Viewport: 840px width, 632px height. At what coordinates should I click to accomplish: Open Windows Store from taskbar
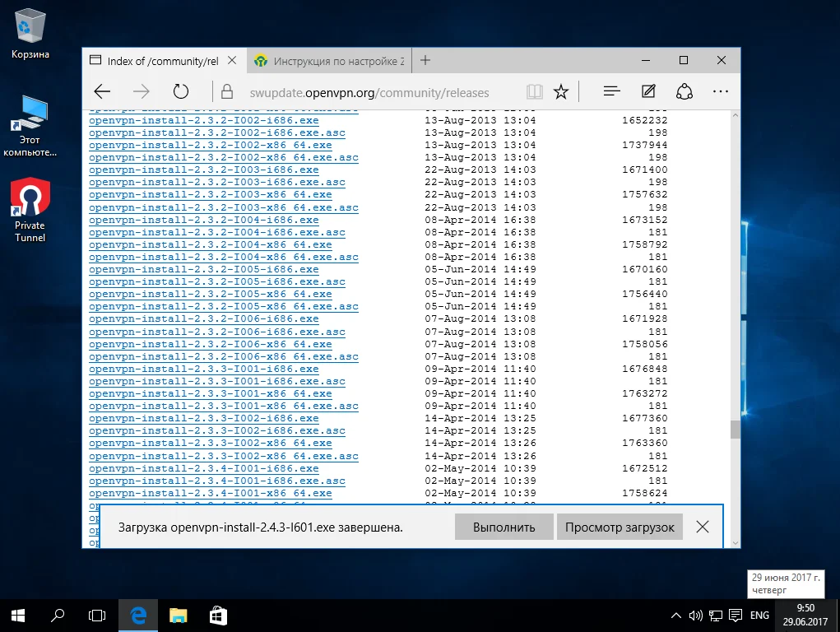click(218, 616)
